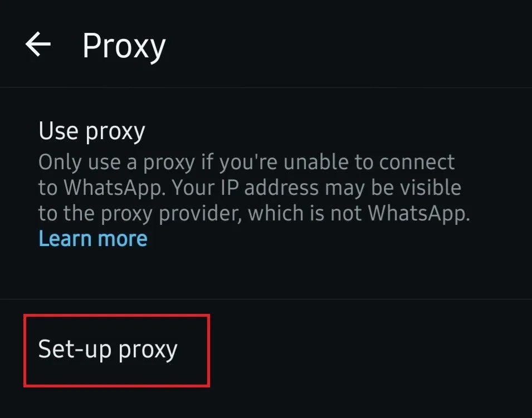Screen dimensions: 532x418
Task: Select the Use proxy setting row
Action: point(266,194)
